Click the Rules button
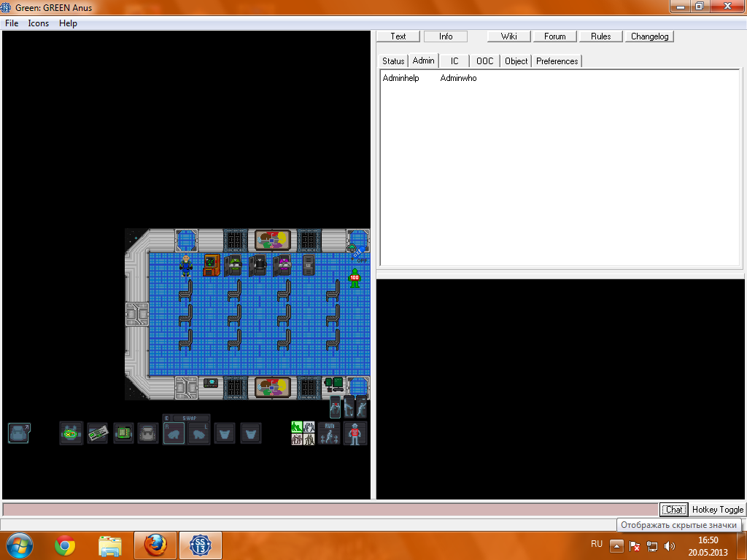747x560 pixels. click(x=601, y=36)
